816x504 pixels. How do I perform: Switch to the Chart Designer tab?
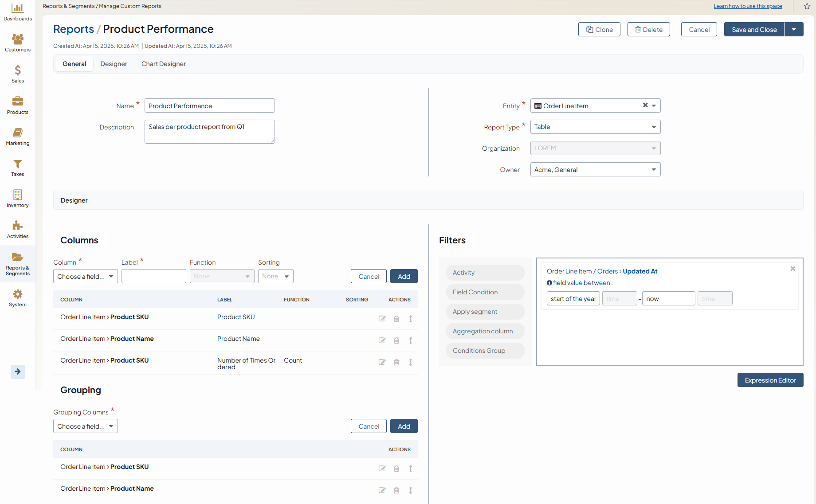[163, 64]
